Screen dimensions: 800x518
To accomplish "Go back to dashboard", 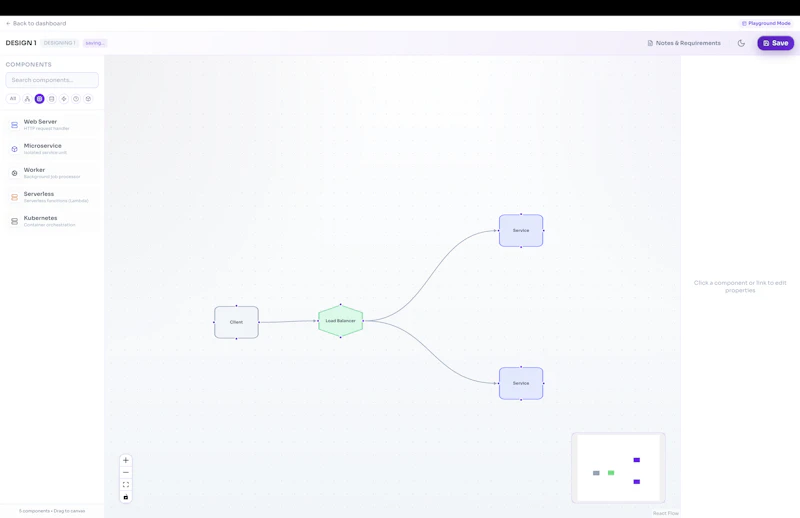I will pyautogui.click(x=36, y=23).
